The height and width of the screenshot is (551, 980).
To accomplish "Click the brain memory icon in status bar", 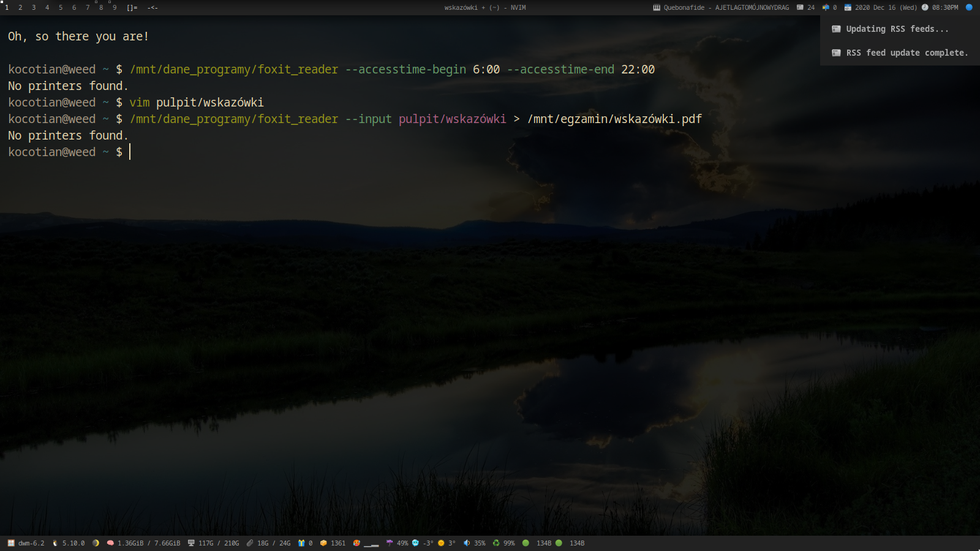I will [x=110, y=543].
